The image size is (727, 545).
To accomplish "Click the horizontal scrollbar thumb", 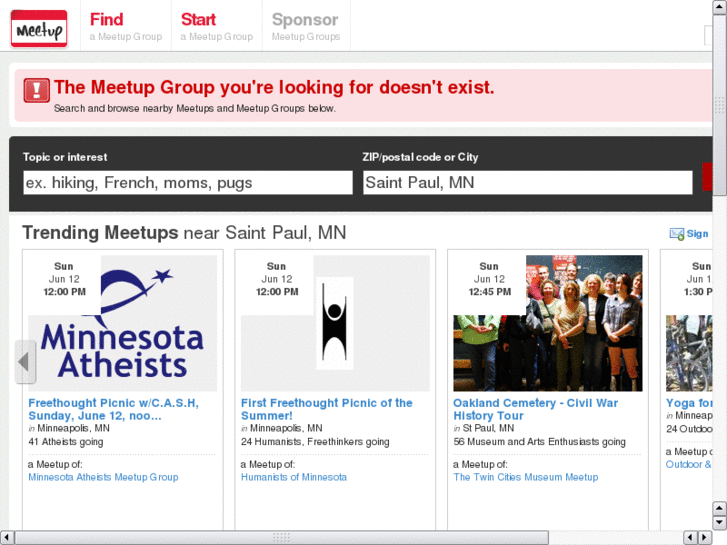I will click(281, 537).
